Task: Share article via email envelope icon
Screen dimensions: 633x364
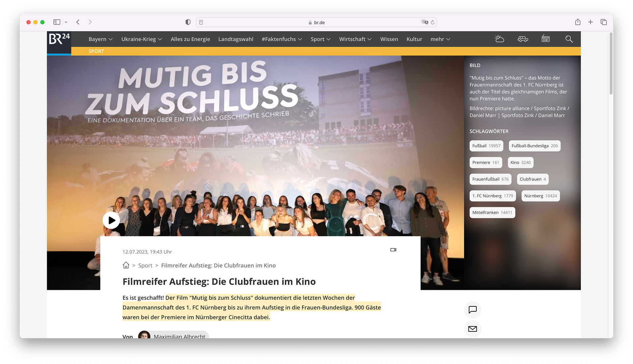Action: (472, 329)
